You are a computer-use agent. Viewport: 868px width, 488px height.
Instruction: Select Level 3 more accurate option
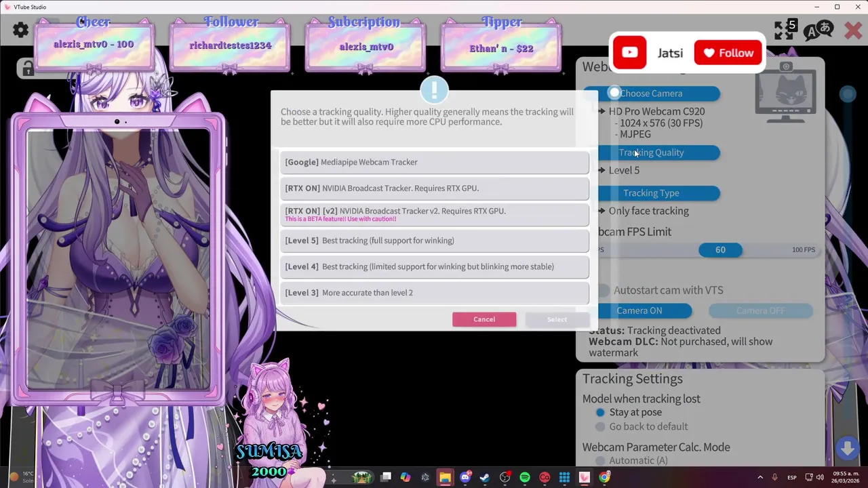435,293
